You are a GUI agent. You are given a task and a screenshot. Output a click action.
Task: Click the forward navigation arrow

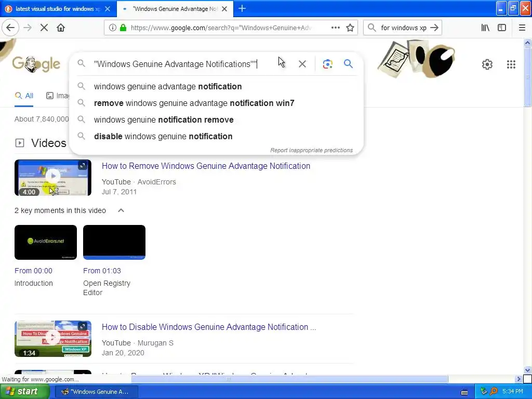(x=28, y=28)
